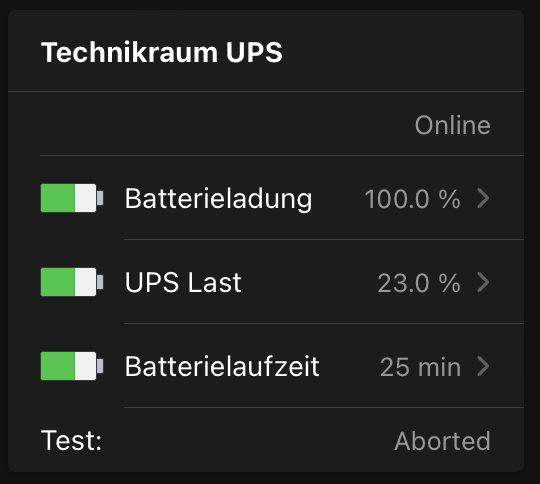
Task: Click battery terminal tip on Batterielaufzeit icon
Action: [x=100, y=366]
